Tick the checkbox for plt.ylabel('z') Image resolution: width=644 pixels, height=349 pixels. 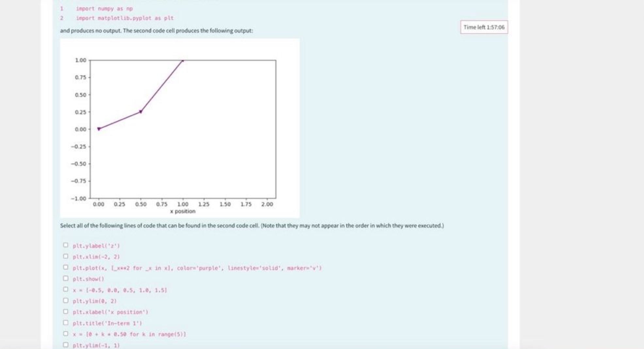(x=66, y=245)
